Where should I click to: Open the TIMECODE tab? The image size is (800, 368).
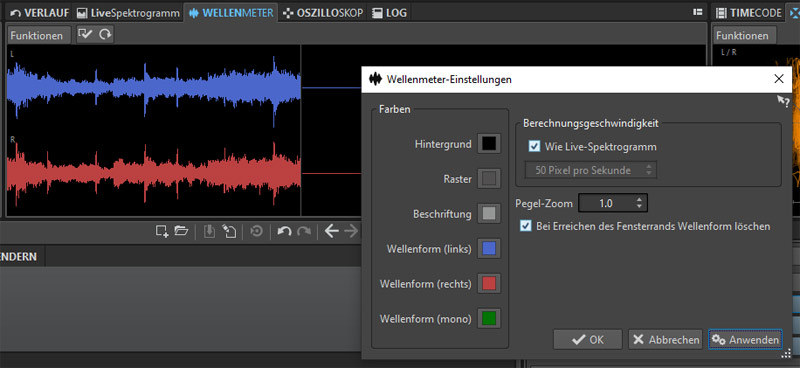pyautogui.click(x=749, y=13)
